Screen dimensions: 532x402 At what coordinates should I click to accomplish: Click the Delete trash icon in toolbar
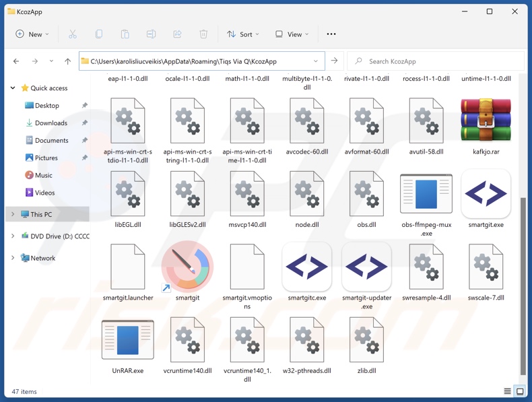pos(203,34)
